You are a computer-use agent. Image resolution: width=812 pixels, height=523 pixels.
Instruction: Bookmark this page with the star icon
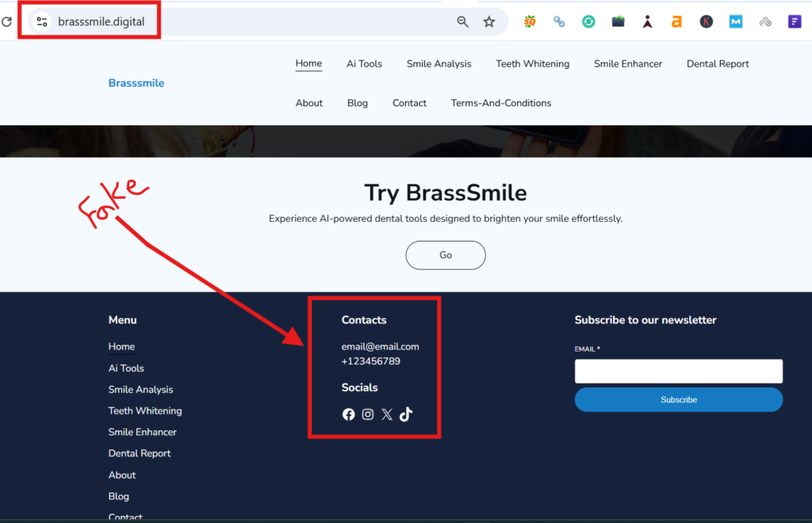[488, 21]
